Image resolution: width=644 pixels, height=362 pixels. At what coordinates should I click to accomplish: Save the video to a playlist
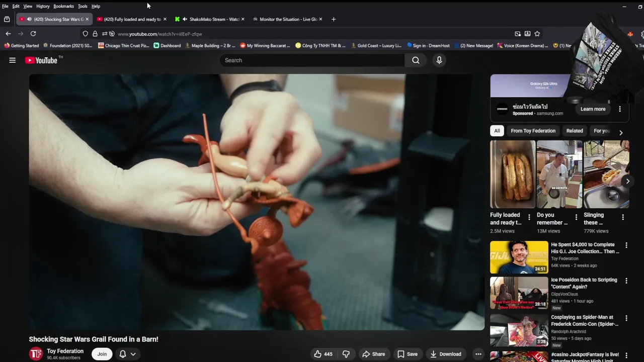(x=408, y=354)
